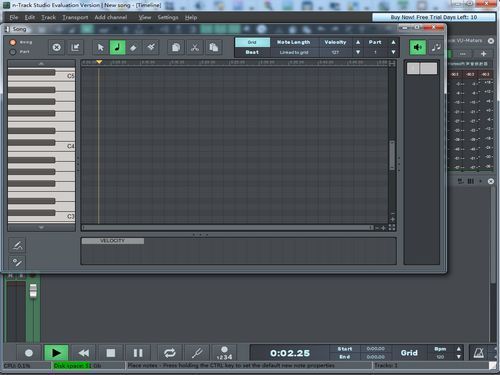Click the 0:02.25 time display
This screenshot has width=500, height=375.
pos(290,353)
